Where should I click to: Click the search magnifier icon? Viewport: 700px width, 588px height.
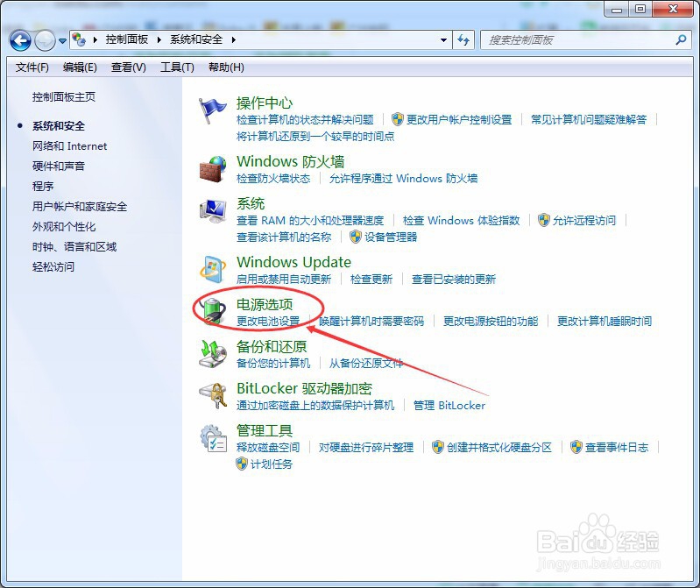(x=681, y=40)
